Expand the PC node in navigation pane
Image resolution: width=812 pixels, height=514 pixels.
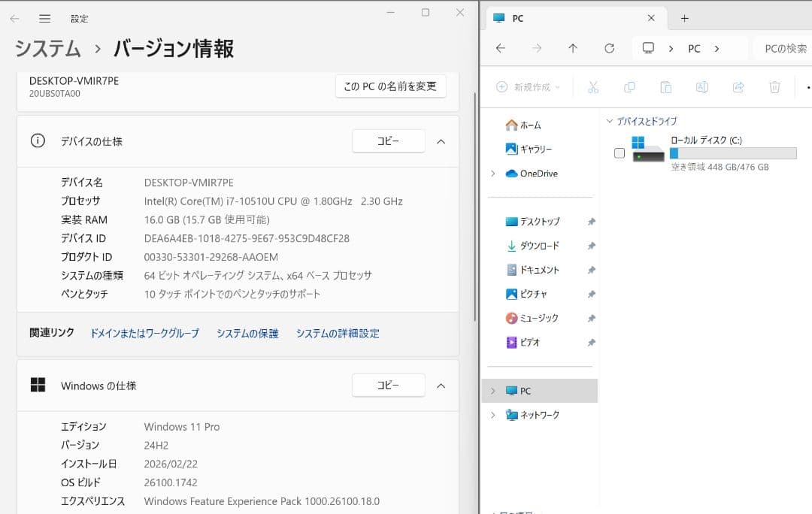[493, 391]
